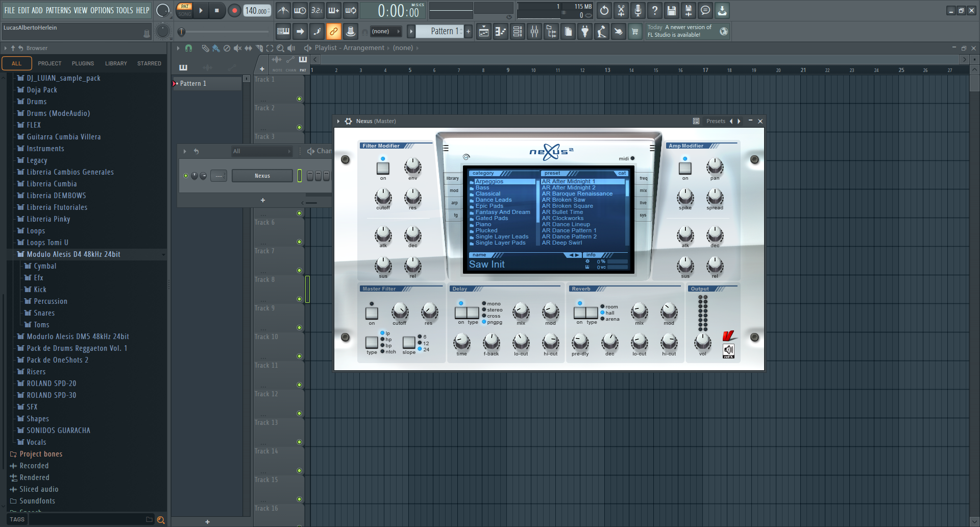Open the playlist menu arrow
Screen dimensions: 980x527
[178, 48]
